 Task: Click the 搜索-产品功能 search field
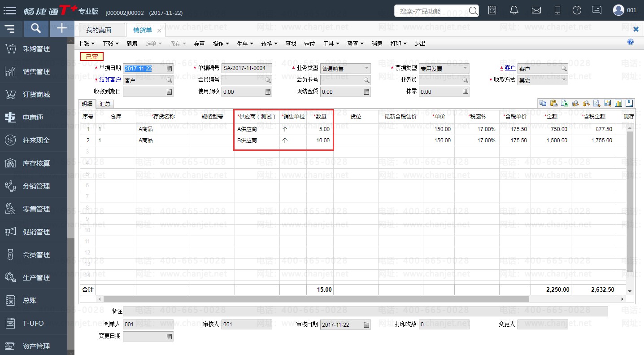tap(431, 11)
